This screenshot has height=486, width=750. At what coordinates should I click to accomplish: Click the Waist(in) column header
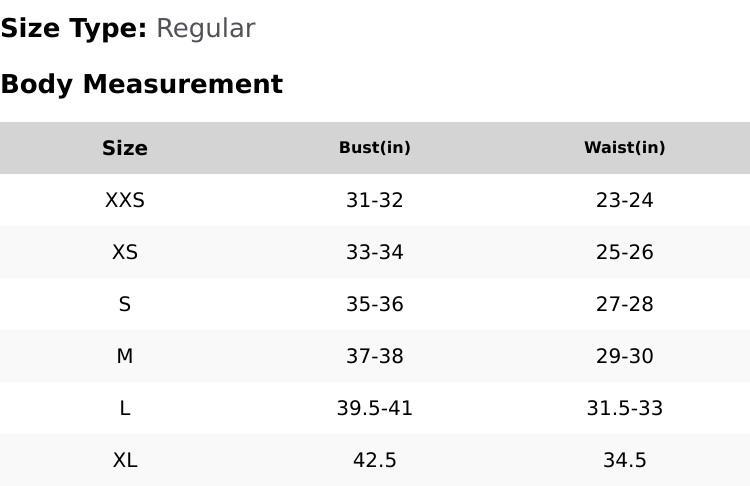[625, 148]
